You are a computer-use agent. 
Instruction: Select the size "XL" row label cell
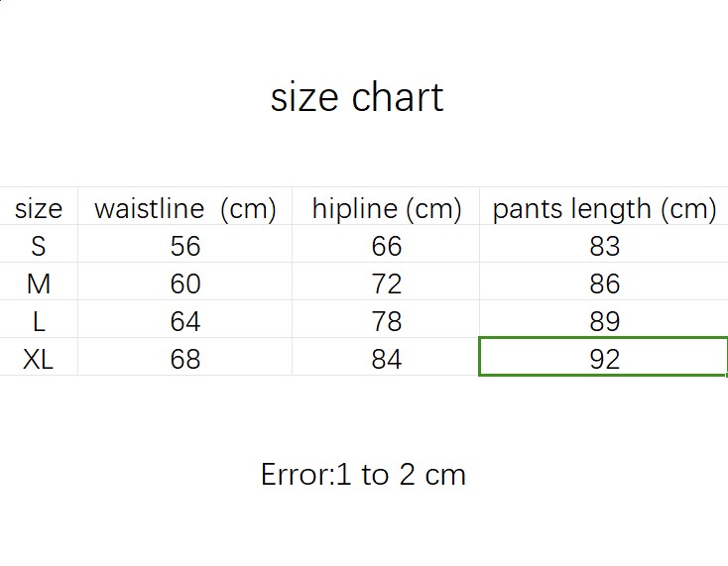(39, 359)
